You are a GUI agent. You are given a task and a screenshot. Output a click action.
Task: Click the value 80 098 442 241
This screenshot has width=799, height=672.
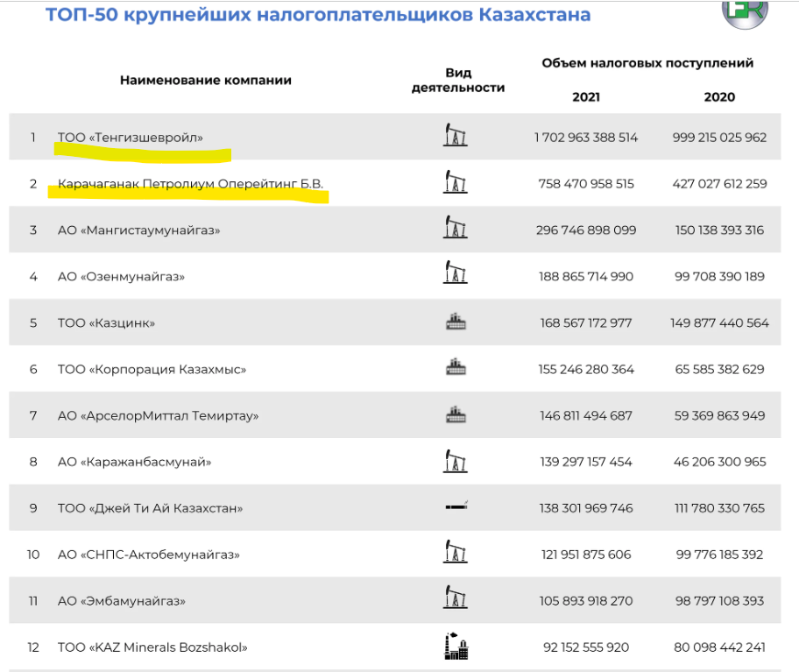pyautogui.click(x=719, y=647)
